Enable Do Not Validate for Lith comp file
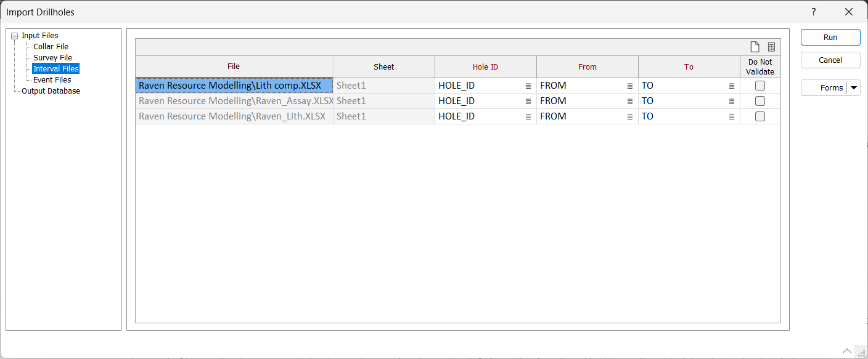 pos(759,86)
